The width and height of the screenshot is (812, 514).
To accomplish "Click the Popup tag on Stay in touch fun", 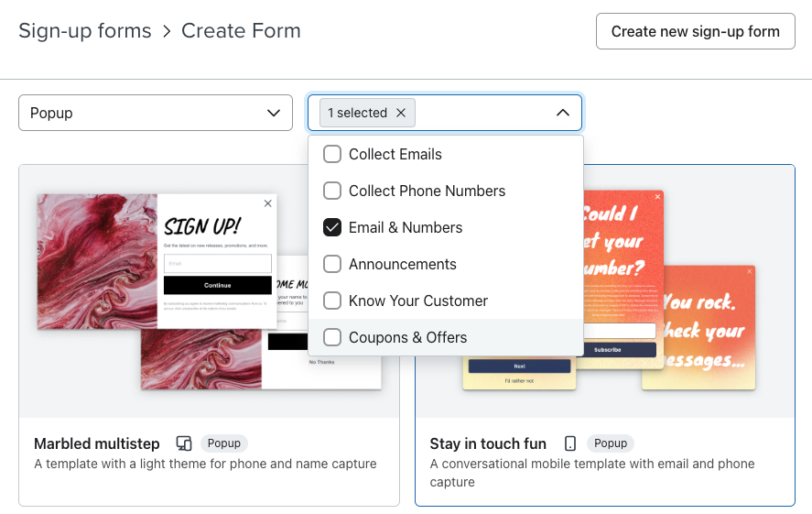I will click(611, 443).
